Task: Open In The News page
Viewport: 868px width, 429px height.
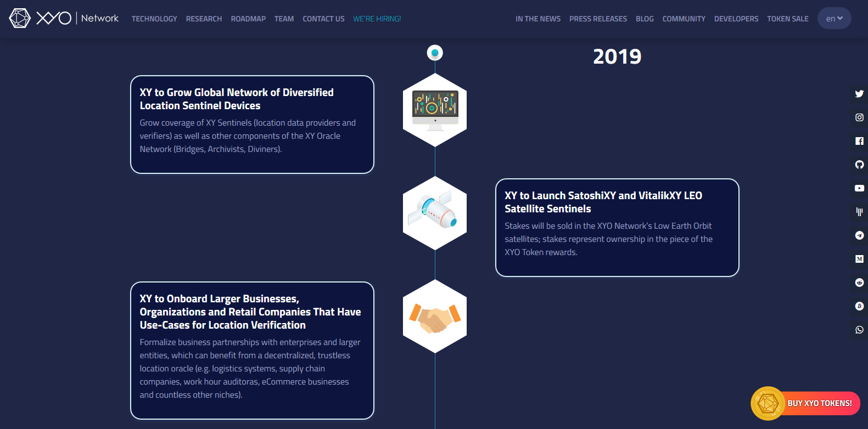Action: tap(538, 19)
